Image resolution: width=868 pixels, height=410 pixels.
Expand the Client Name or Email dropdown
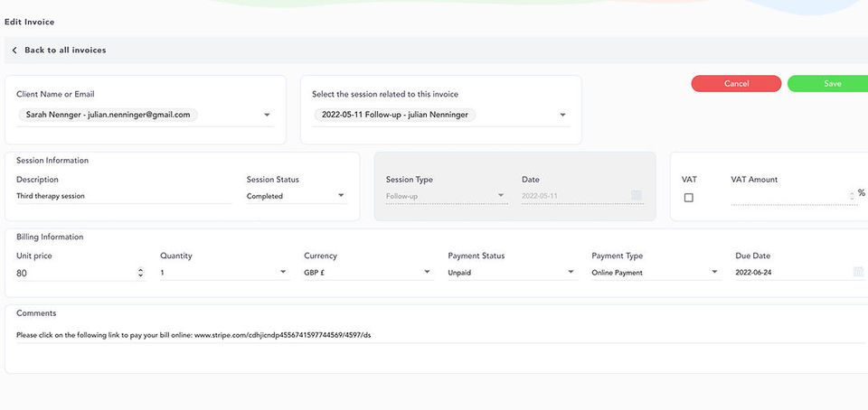267,116
